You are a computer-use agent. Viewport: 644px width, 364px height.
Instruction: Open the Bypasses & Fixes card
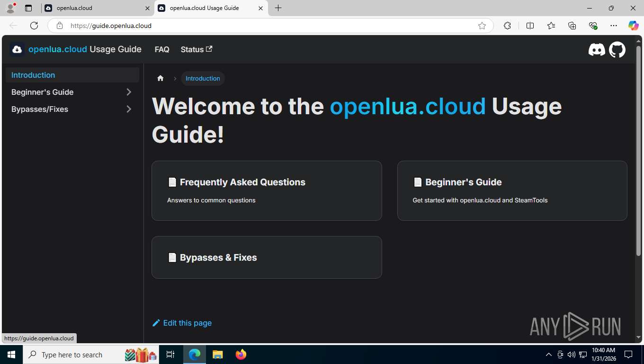(267, 257)
